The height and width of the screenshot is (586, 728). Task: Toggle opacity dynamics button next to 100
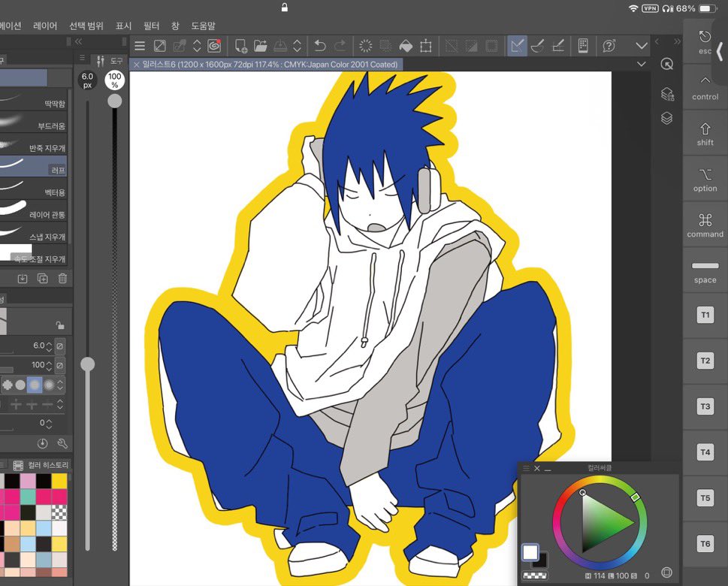coord(60,365)
